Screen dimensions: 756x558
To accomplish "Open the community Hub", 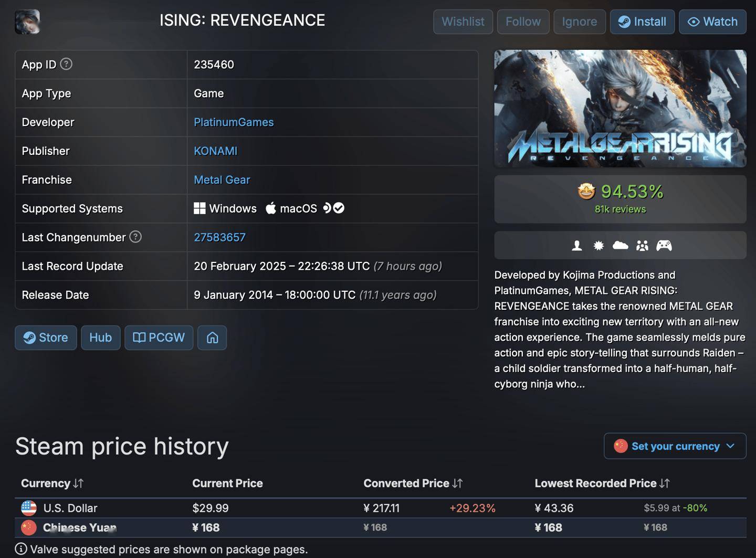I will pyautogui.click(x=100, y=338).
